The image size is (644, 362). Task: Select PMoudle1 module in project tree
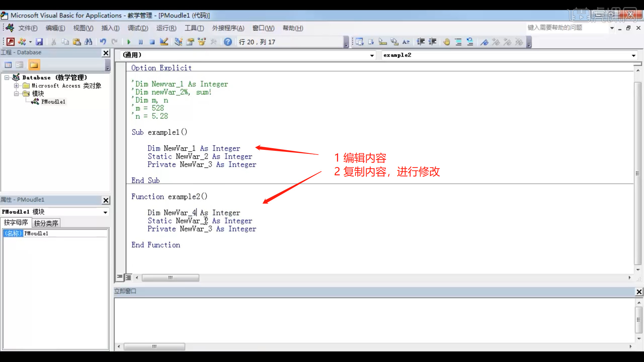[53, 102]
